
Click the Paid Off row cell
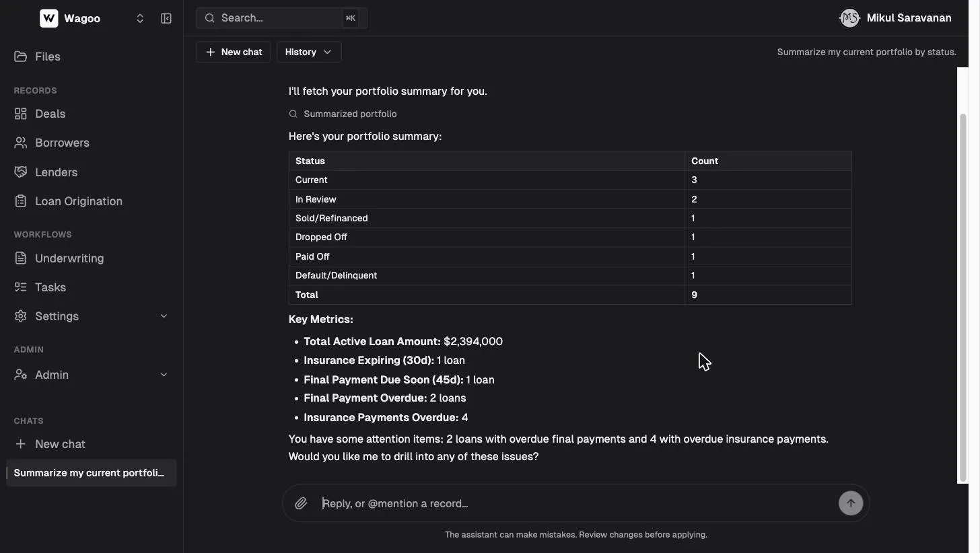point(487,256)
